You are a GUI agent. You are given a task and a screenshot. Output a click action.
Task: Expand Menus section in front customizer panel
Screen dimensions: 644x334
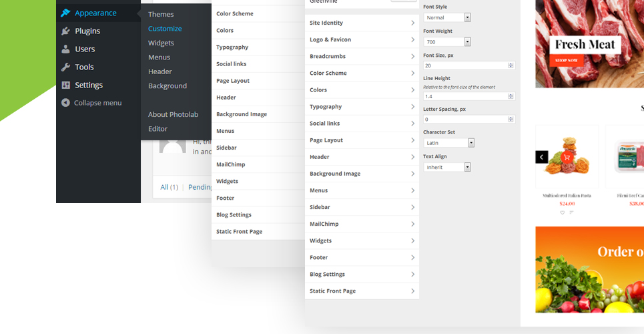[362, 190]
